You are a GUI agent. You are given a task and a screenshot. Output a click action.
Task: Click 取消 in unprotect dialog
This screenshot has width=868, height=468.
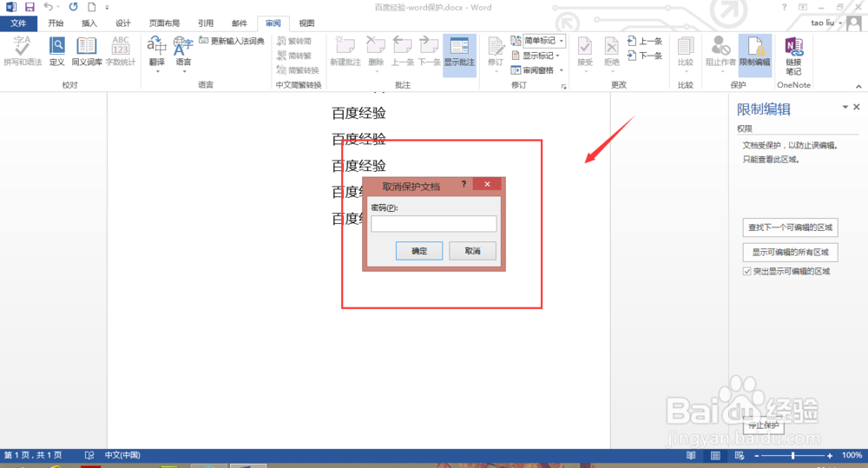(472, 251)
